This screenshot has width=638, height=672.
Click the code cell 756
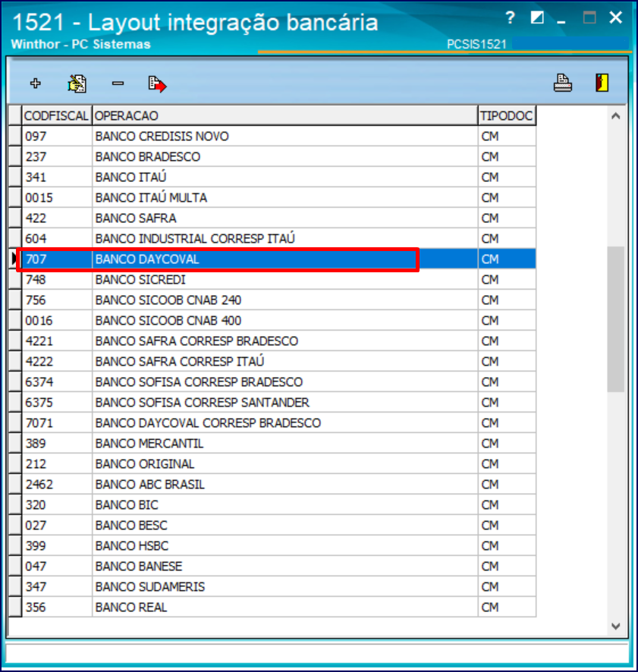(57, 300)
